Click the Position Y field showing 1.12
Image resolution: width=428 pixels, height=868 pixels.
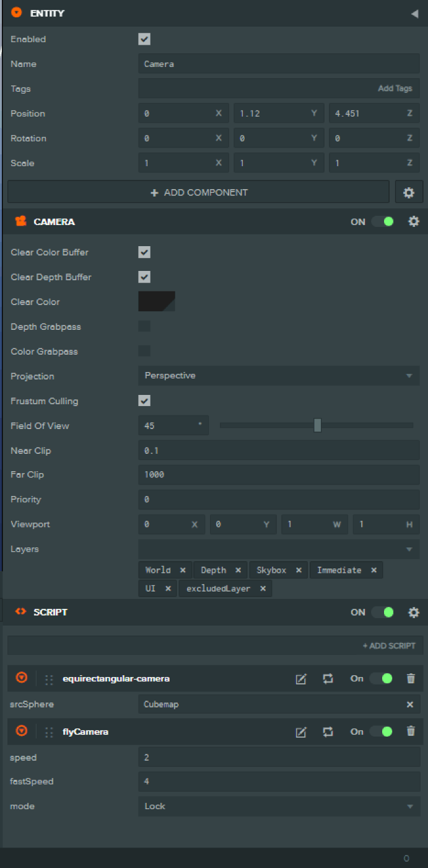click(x=279, y=113)
